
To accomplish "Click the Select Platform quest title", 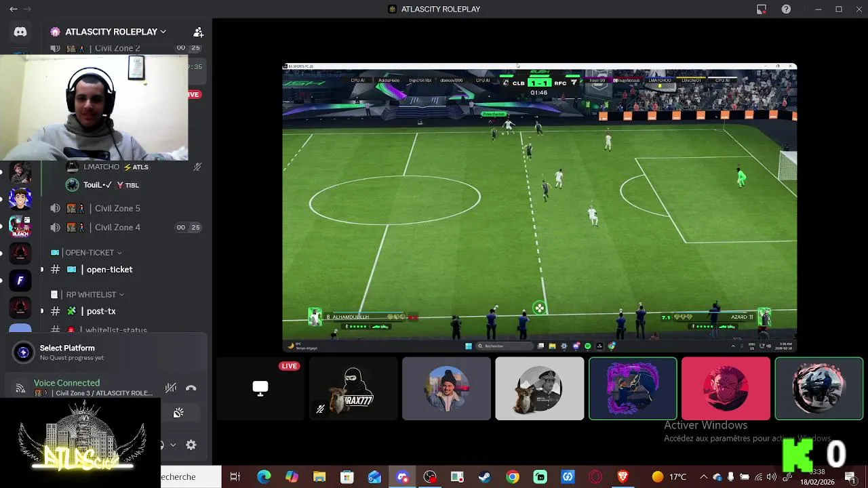I will point(67,348).
